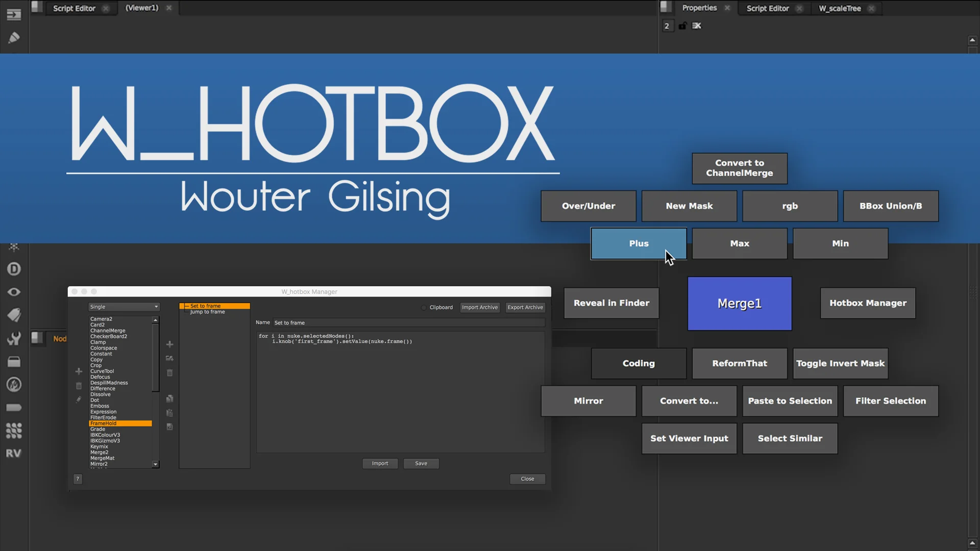Viewport: 980px width, 551px height.
Task: Click the RV icon in left toolbar
Action: pos(14,453)
